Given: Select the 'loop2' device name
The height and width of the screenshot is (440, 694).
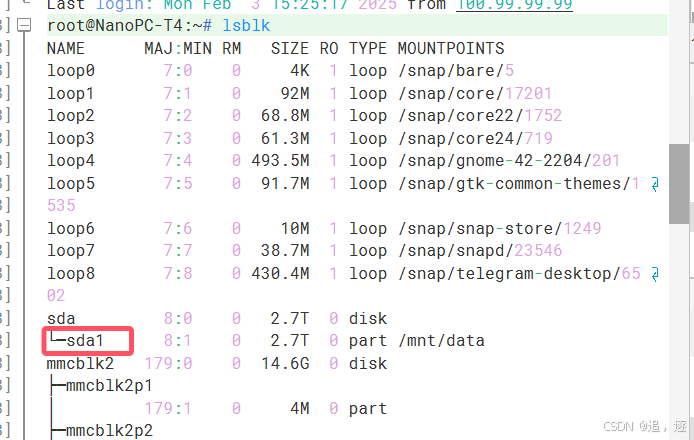Looking at the screenshot, I should (71, 116).
